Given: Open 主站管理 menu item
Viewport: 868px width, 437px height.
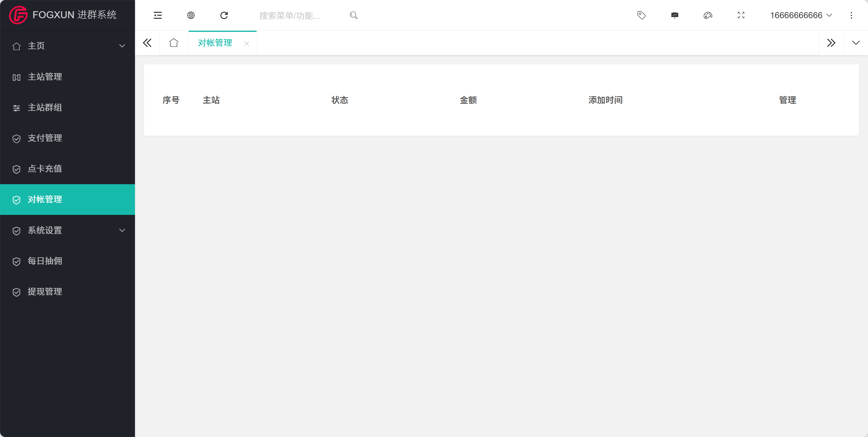Looking at the screenshot, I should click(67, 76).
